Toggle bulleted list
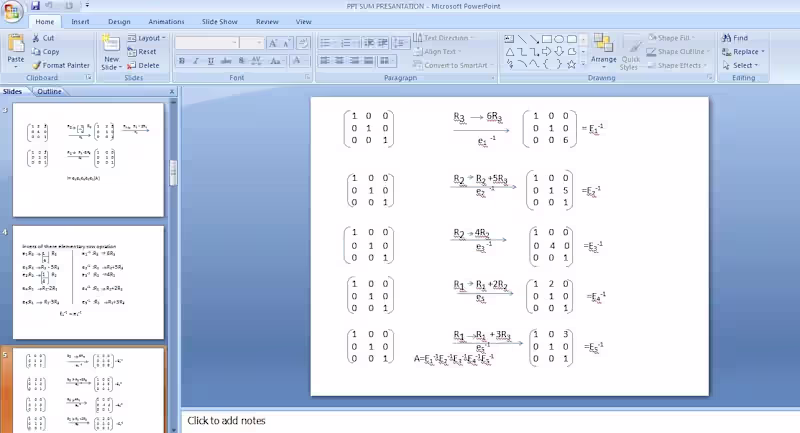 click(326, 43)
